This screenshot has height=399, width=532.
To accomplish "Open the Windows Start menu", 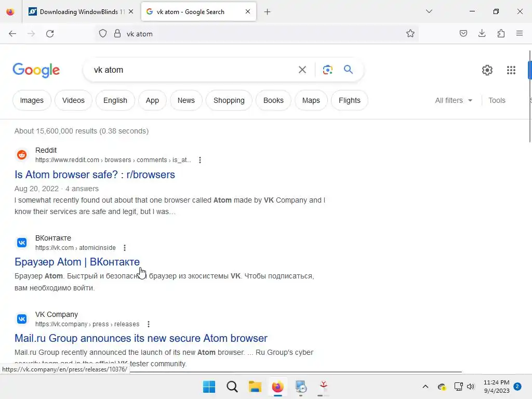I will click(x=209, y=387).
